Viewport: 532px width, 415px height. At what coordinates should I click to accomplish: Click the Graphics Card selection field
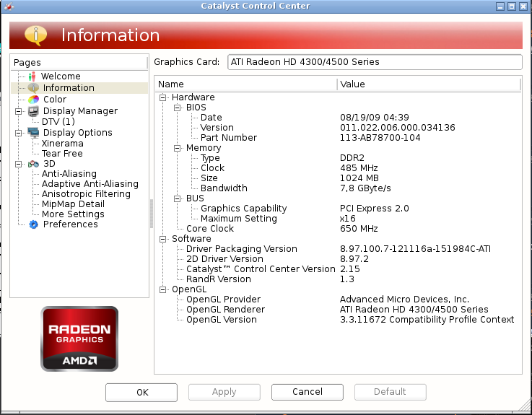(x=375, y=62)
